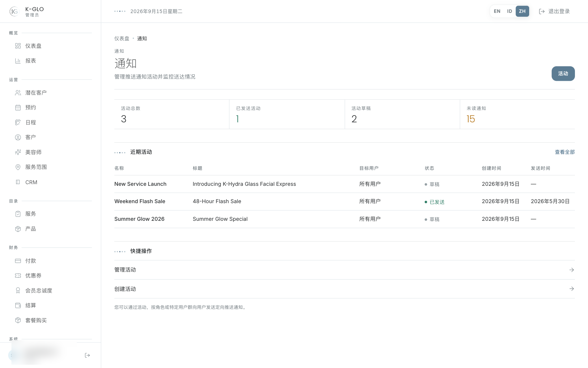Click the 日程 schedule icon

(18, 122)
